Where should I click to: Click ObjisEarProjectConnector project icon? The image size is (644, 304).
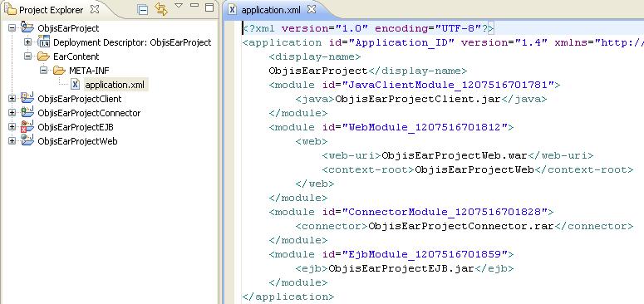(x=27, y=112)
